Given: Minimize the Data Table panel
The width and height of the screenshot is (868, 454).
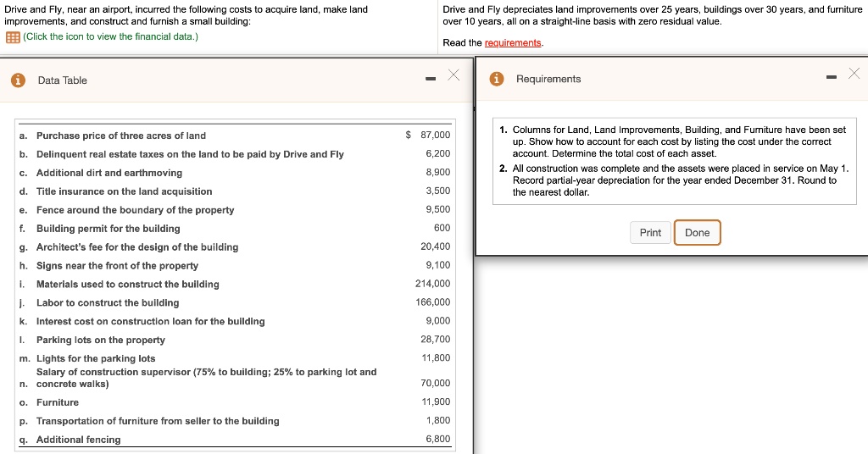Looking at the screenshot, I should click(x=431, y=80).
